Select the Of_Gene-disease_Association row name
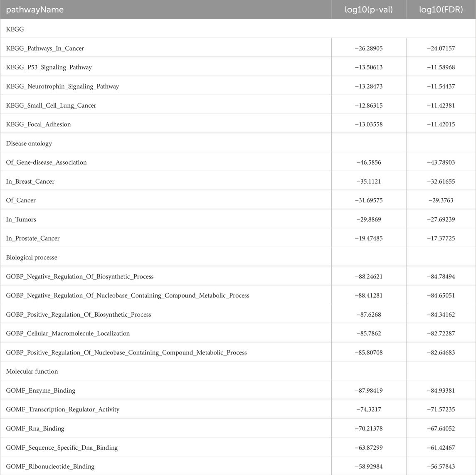The width and height of the screenshot is (476, 475). (x=46, y=162)
